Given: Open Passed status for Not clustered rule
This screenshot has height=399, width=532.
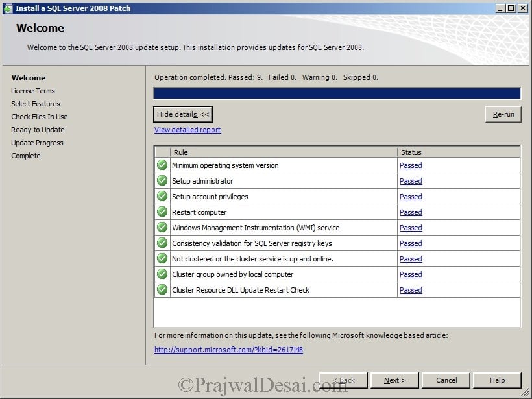Looking at the screenshot, I should pos(411,259).
